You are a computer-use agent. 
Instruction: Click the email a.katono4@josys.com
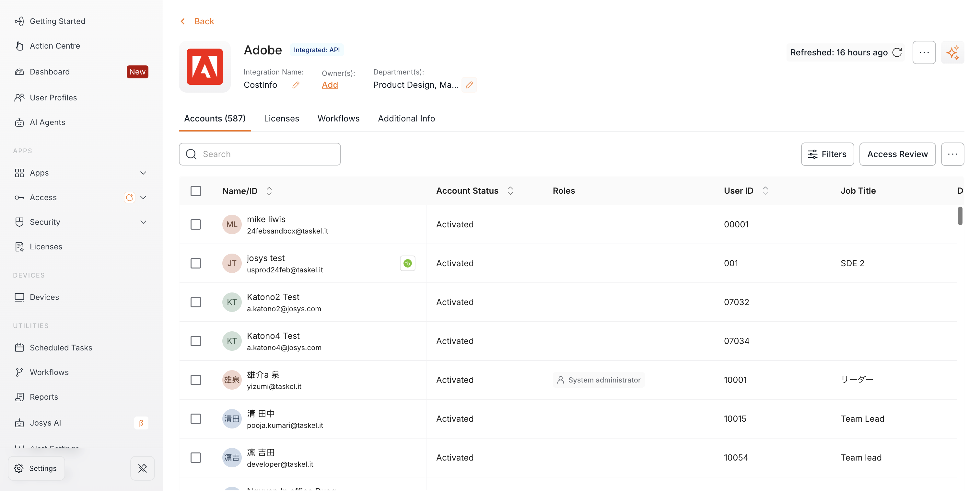click(x=284, y=347)
